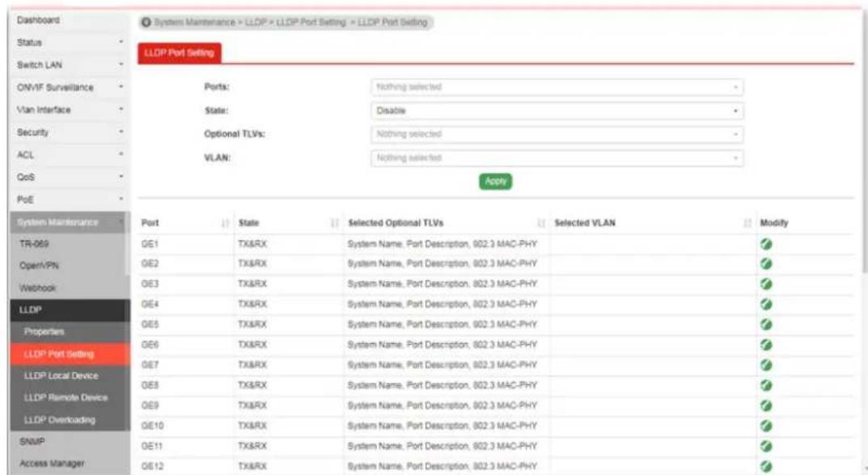Open the Optional TLVs dropdown
The height and width of the screenshot is (475, 868).
pyautogui.click(x=557, y=134)
